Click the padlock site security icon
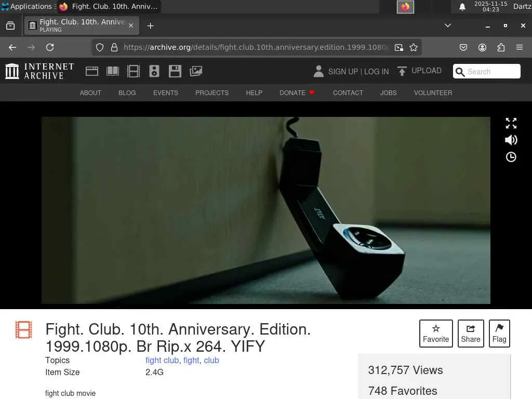 [x=114, y=47]
